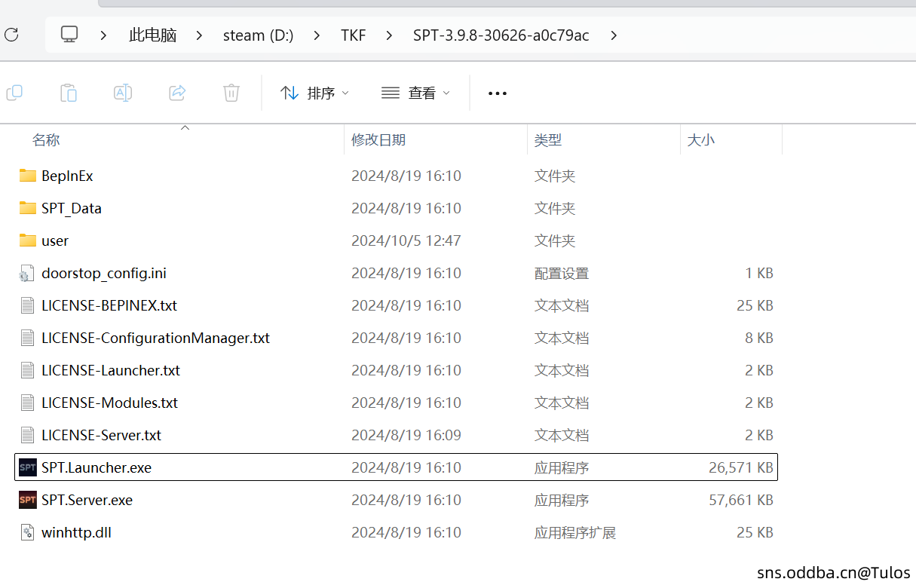The height and width of the screenshot is (588, 916).
Task: Expand the chevron after 此电脑
Action: (199, 35)
